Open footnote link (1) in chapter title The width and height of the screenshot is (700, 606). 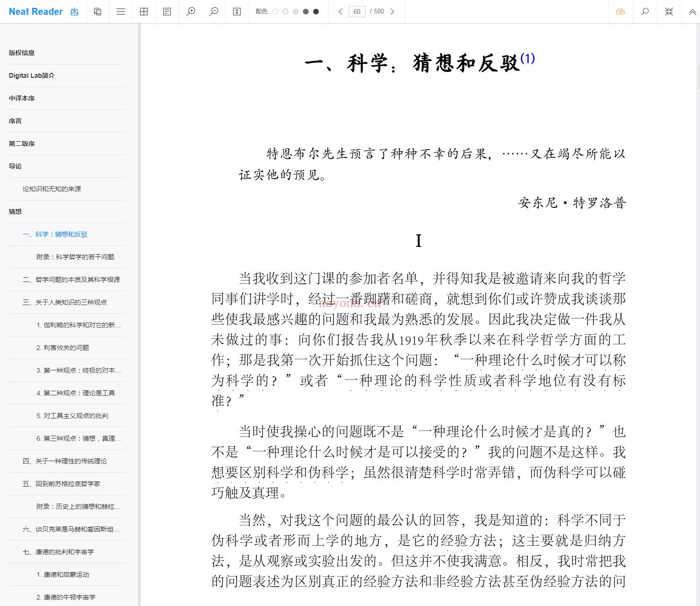[x=527, y=58]
